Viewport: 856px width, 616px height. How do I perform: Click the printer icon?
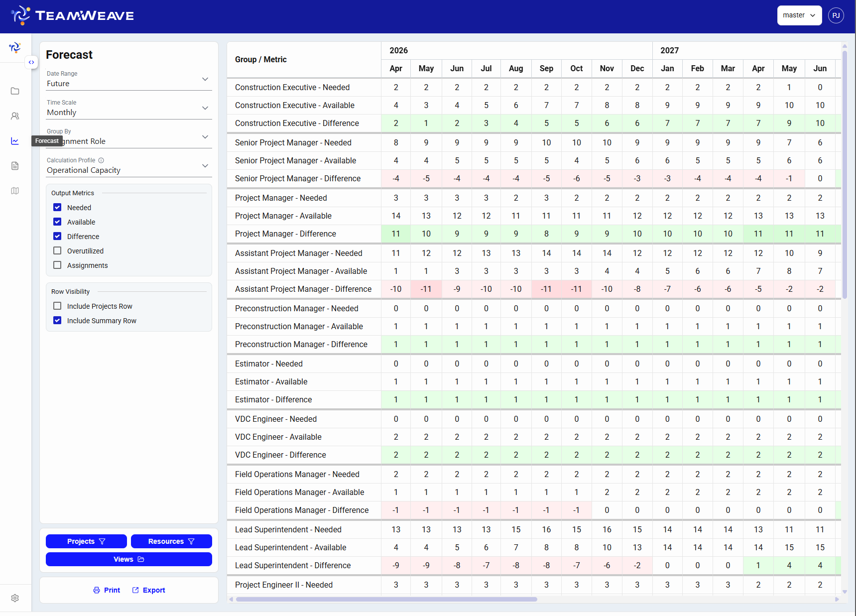[97, 590]
